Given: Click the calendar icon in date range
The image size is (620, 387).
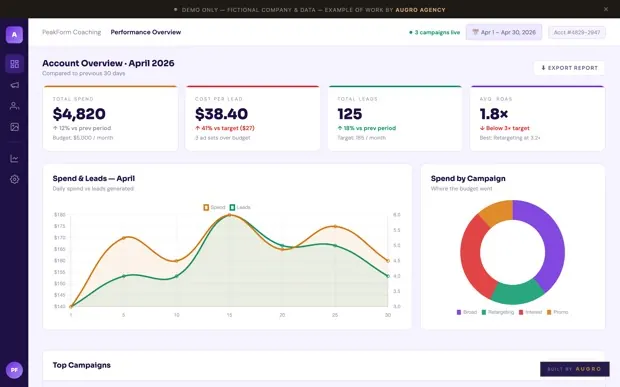Looking at the screenshot, I should (475, 32).
